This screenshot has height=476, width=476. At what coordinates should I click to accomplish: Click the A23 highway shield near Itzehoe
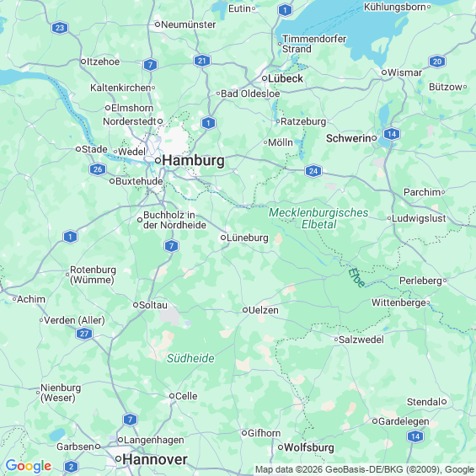pos(60,28)
